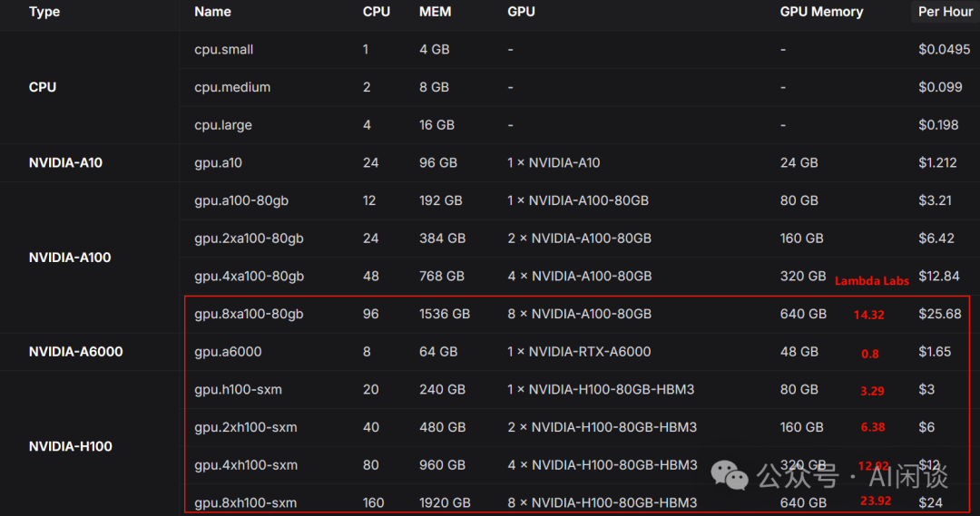The height and width of the screenshot is (516, 980).
Task: Select GPU cell "2 × NVIDIA-A100-80GB"
Action: pos(579,239)
